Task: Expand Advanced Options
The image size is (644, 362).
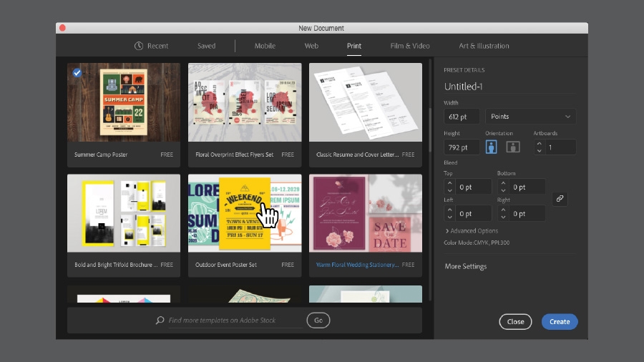Action: 472,230
